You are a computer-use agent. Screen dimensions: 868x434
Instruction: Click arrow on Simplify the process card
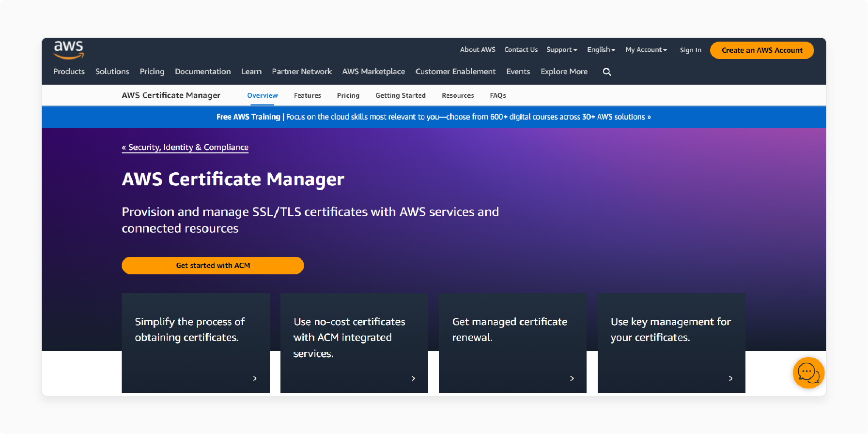click(x=255, y=378)
